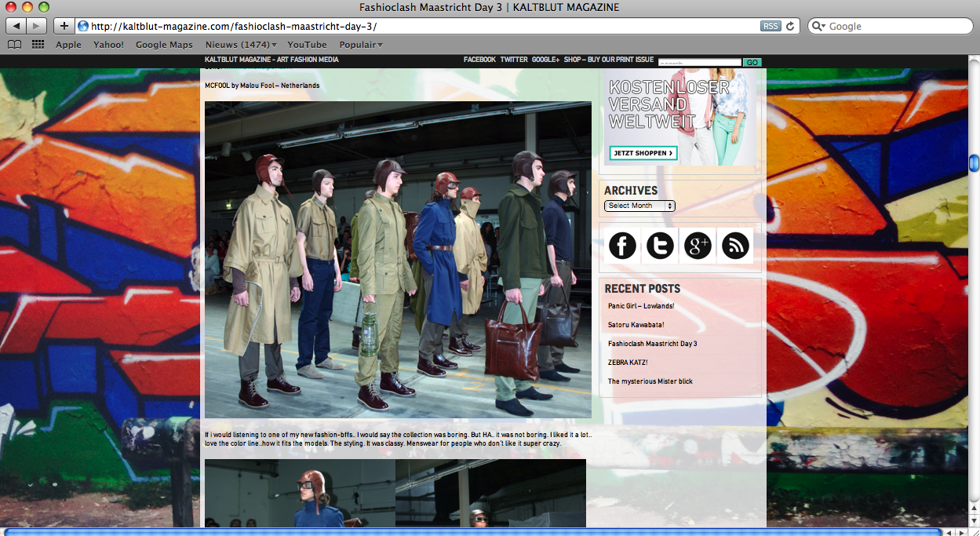980x536 pixels.
Task: Go forward with the Safari forward arrow
Action: tap(38, 26)
